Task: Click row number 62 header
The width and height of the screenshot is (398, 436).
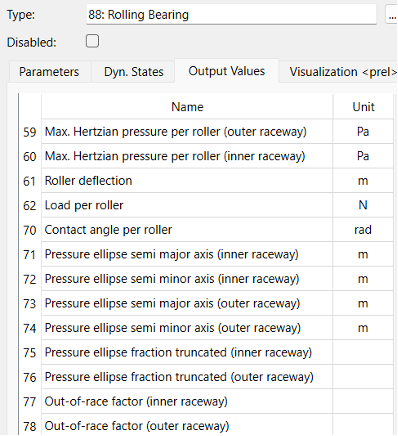Action: tap(30, 205)
